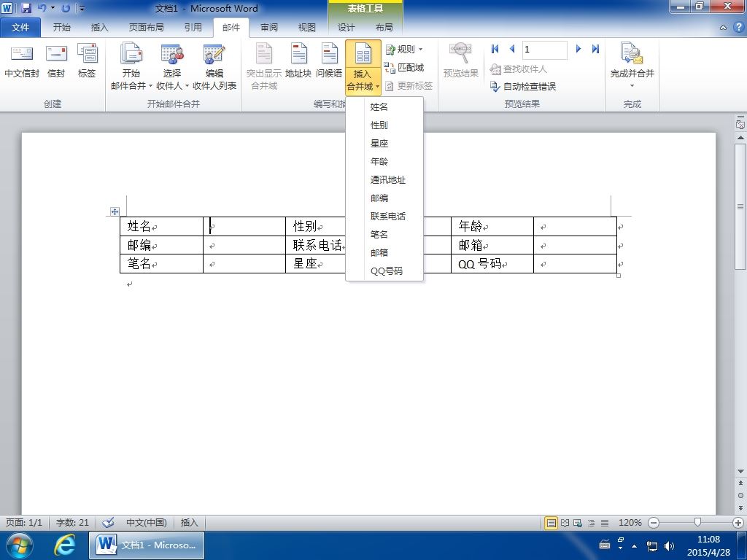Click the 姓名 table cell

click(161, 226)
